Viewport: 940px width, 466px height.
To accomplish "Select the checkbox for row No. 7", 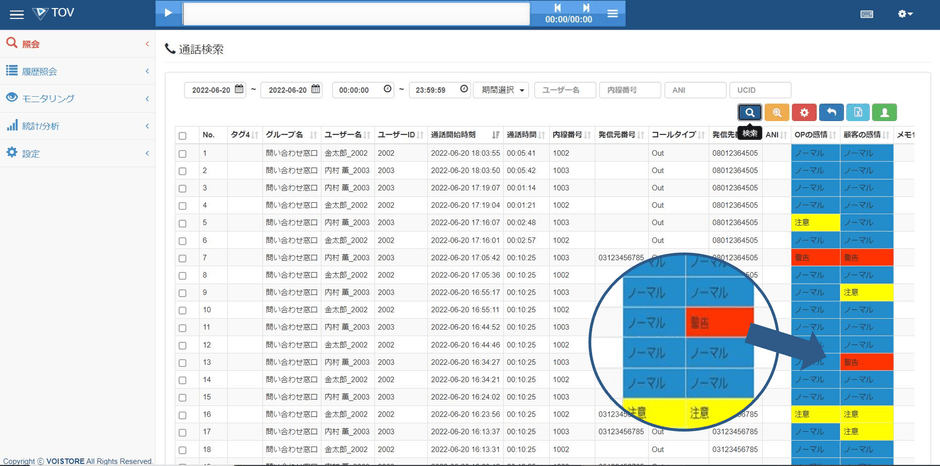I will pos(182,258).
